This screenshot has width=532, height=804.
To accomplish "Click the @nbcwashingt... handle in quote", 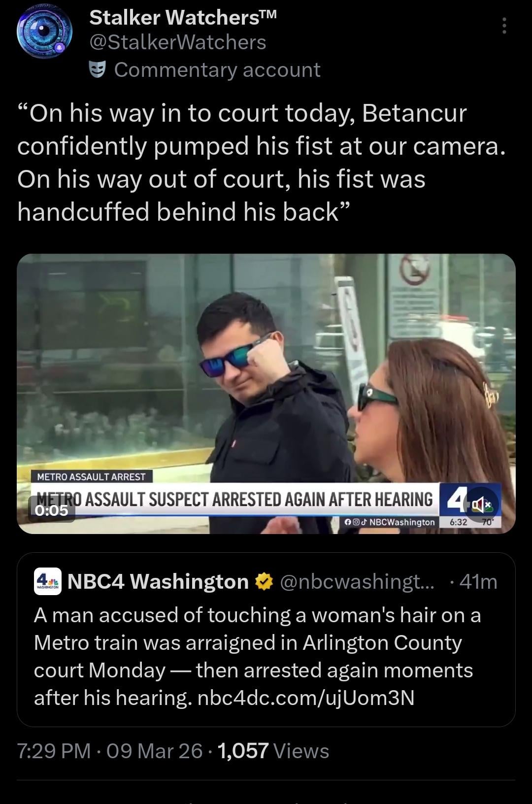I will [x=357, y=582].
